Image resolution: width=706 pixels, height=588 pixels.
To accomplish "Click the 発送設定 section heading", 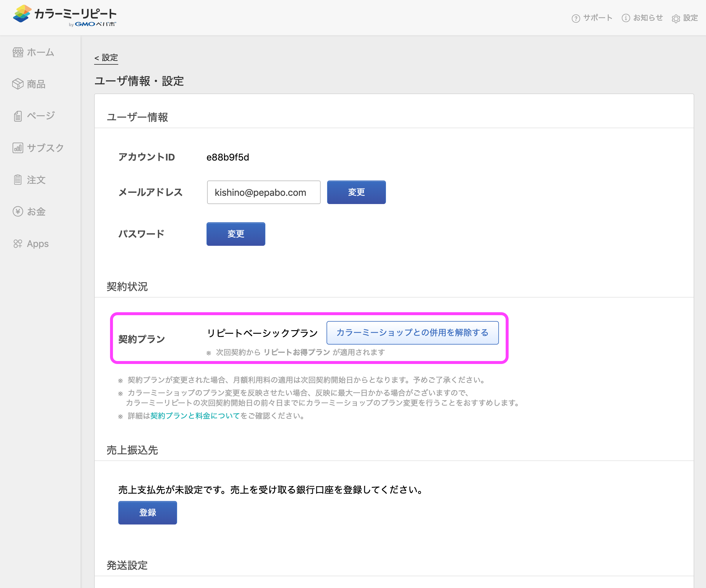I will click(127, 565).
